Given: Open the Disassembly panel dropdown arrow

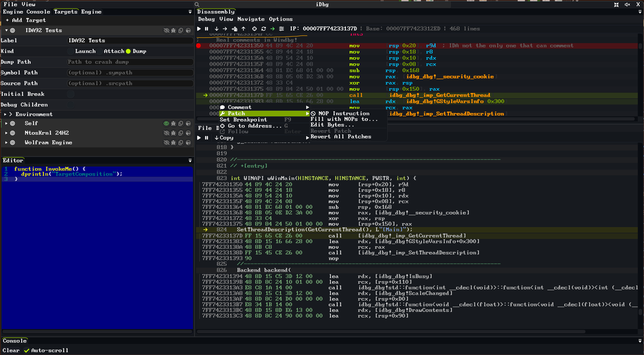Looking at the screenshot, I should 640,12.
